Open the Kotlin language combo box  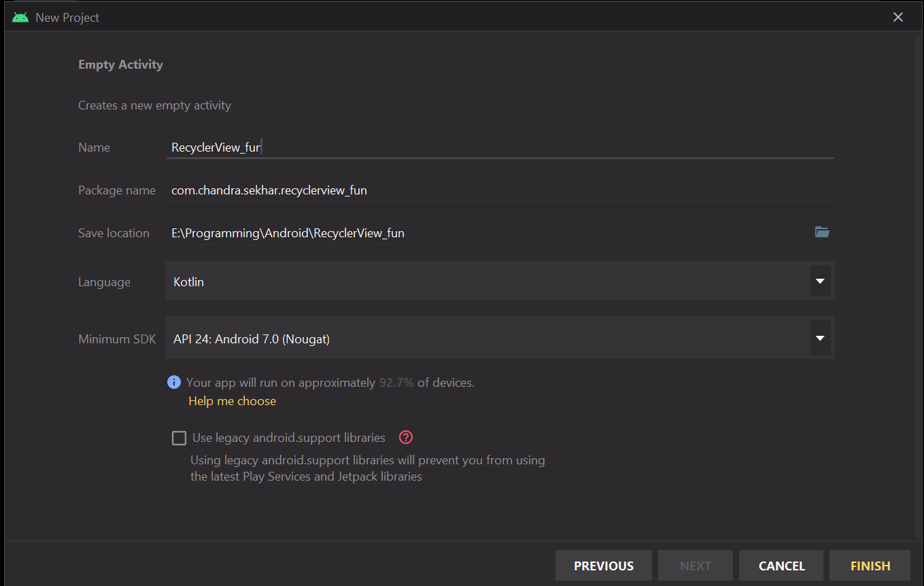point(500,281)
